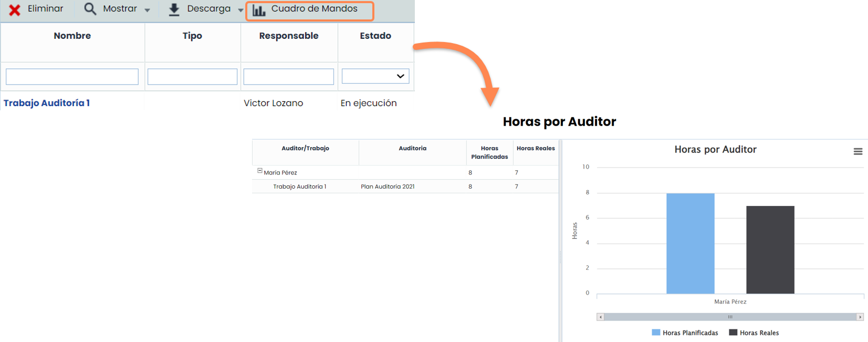This screenshot has height=342, width=868.
Task: Collapse the María Pérez row
Action: [x=260, y=171]
